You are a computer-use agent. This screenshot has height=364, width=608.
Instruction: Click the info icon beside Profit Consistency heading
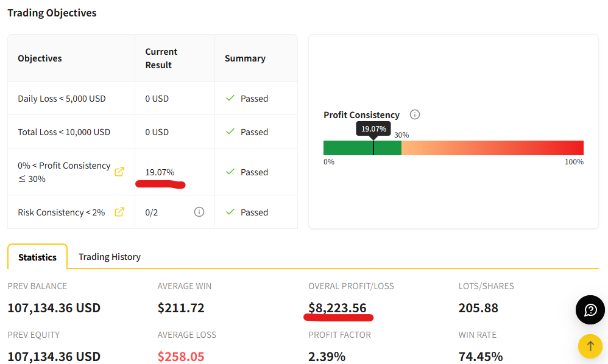(x=415, y=114)
